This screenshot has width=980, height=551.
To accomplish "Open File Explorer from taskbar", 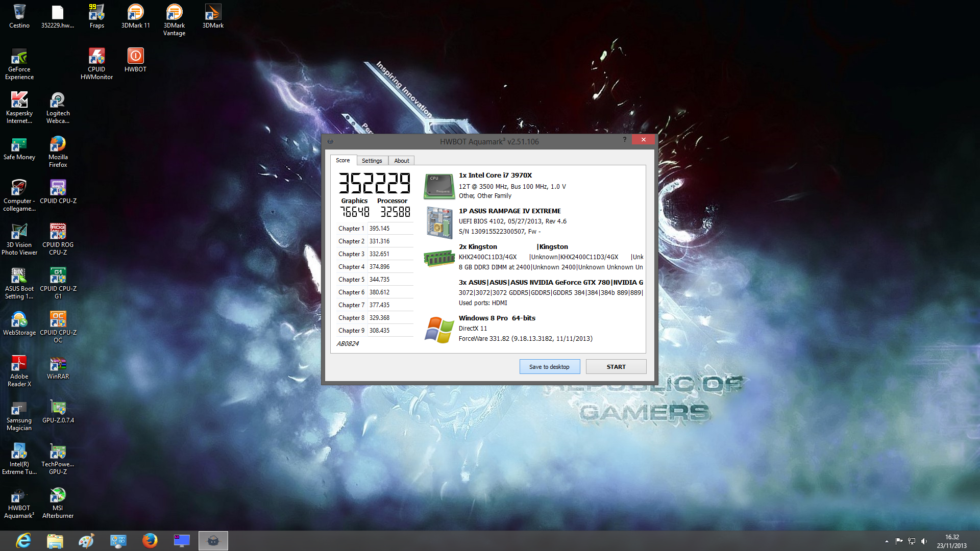I will (x=55, y=541).
